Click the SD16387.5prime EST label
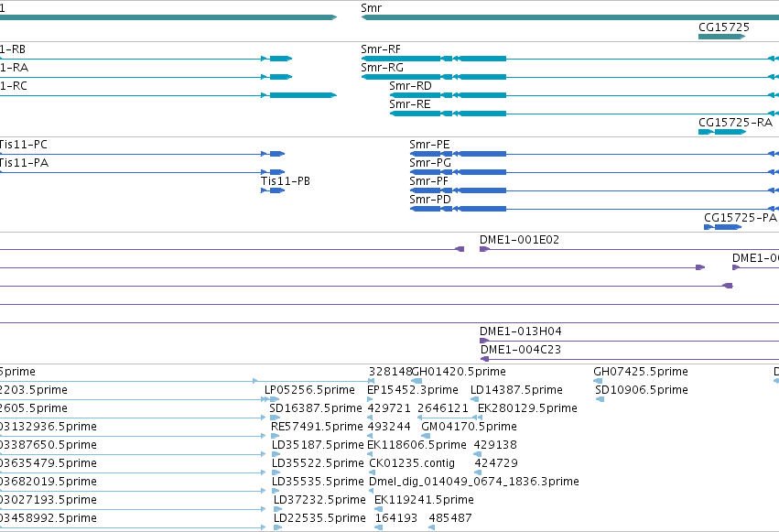Viewport: 779px width, 532px height. tap(316, 408)
